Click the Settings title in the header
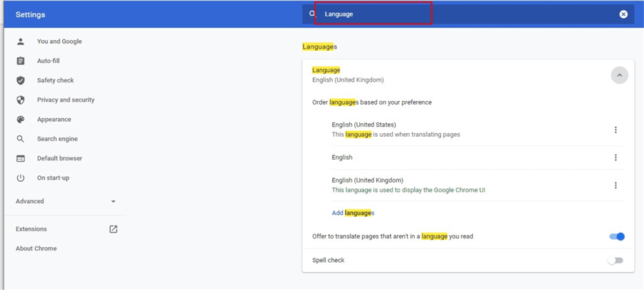The width and height of the screenshot is (644, 290). [x=30, y=15]
